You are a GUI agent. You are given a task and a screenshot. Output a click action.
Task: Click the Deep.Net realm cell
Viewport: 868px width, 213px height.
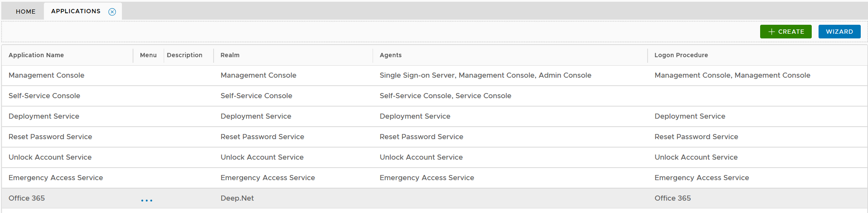(x=237, y=198)
